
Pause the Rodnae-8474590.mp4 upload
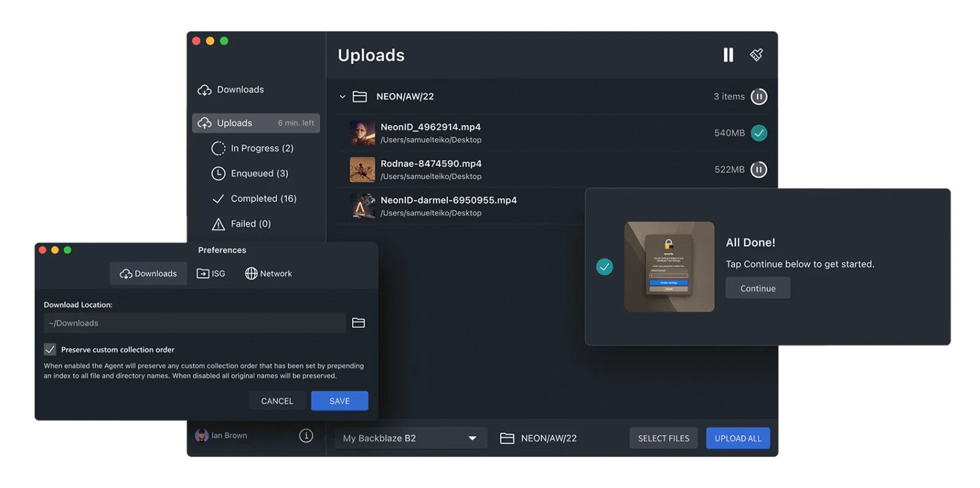(759, 170)
